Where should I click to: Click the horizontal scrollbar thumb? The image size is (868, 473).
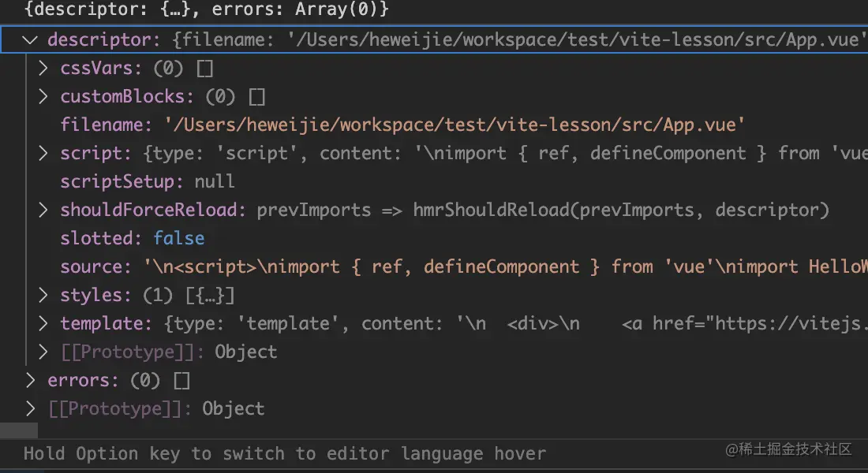pos(19,430)
